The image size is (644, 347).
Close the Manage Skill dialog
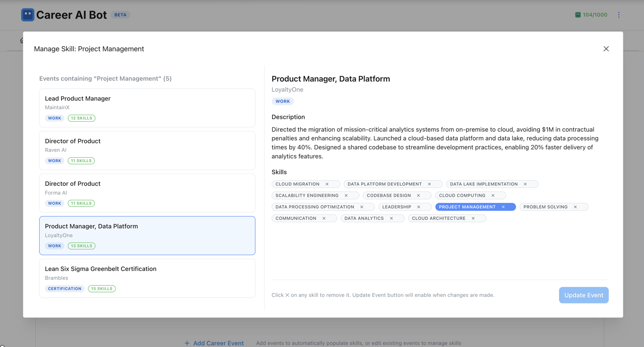click(606, 49)
